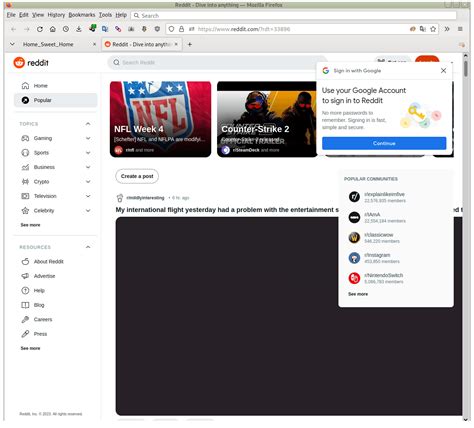Image resolution: width=474 pixels, height=428 pixels.
Task: Switch to the Home_Sweet_Home tab
Action: click(x=48, y=44)
